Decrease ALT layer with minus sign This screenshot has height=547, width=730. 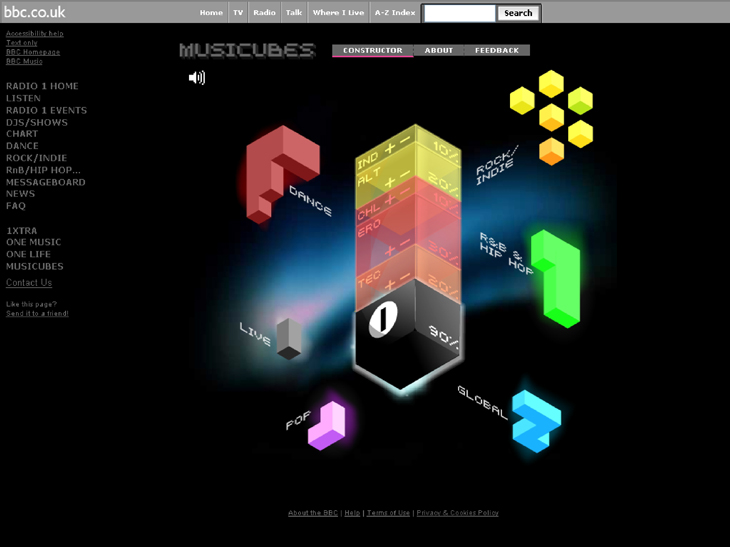(405, 174)
